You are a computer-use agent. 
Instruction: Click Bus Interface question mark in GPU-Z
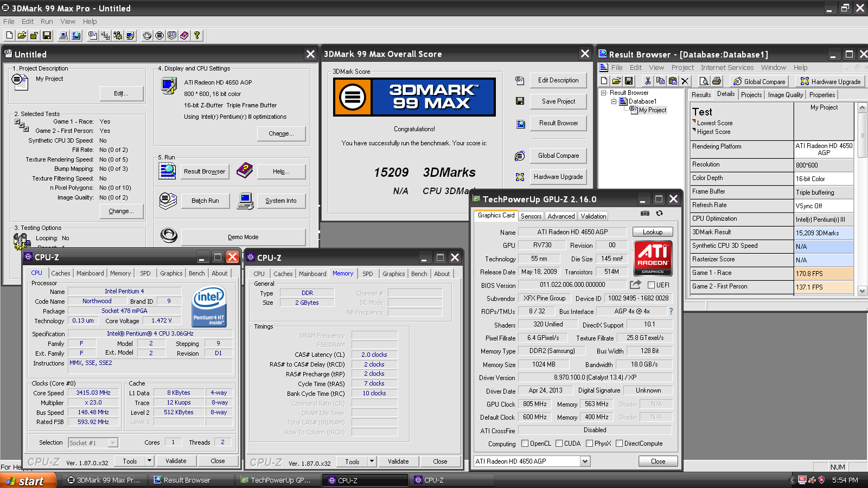click(x=671, y=311)
